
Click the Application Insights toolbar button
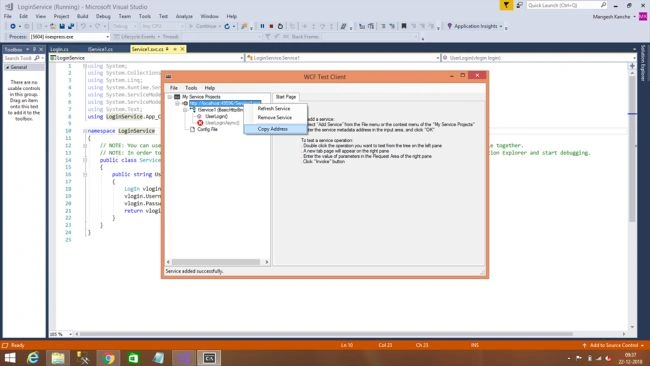coord(475,26)
